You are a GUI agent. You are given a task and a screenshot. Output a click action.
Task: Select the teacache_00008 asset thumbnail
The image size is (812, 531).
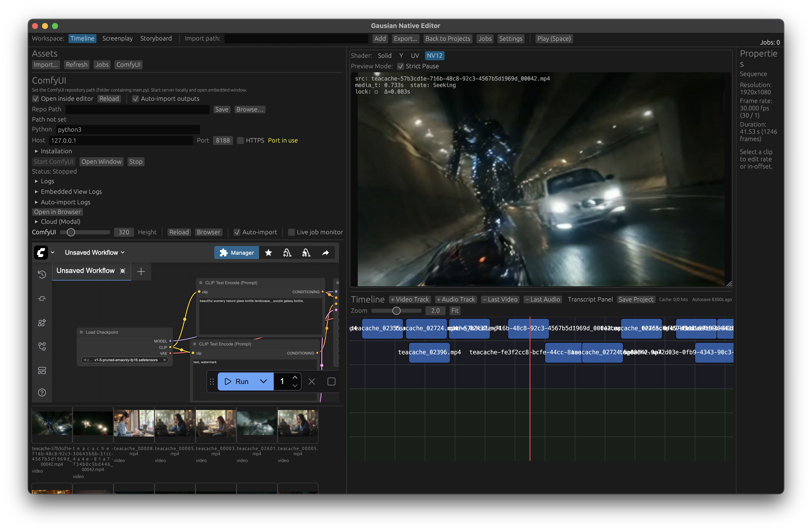[x=134, y=423]
